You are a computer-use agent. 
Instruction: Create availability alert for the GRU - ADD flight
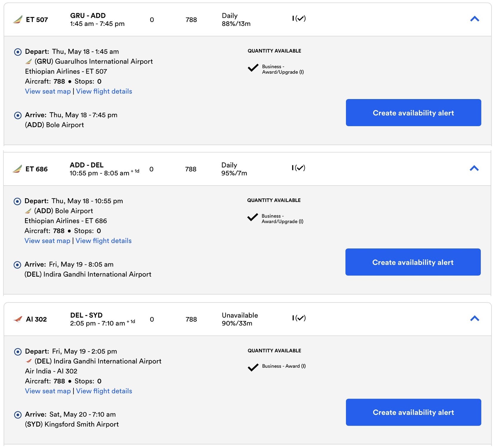413,113
